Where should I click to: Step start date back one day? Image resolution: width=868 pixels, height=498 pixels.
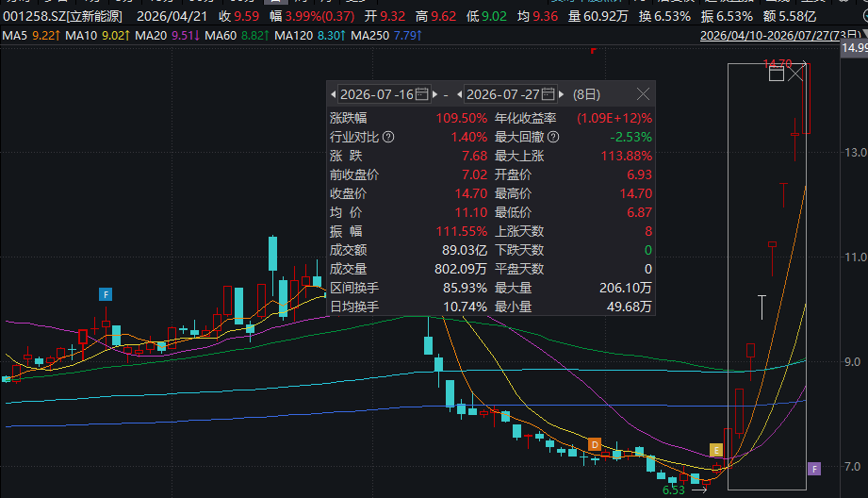pyautogui.click(x=334, y=94)
